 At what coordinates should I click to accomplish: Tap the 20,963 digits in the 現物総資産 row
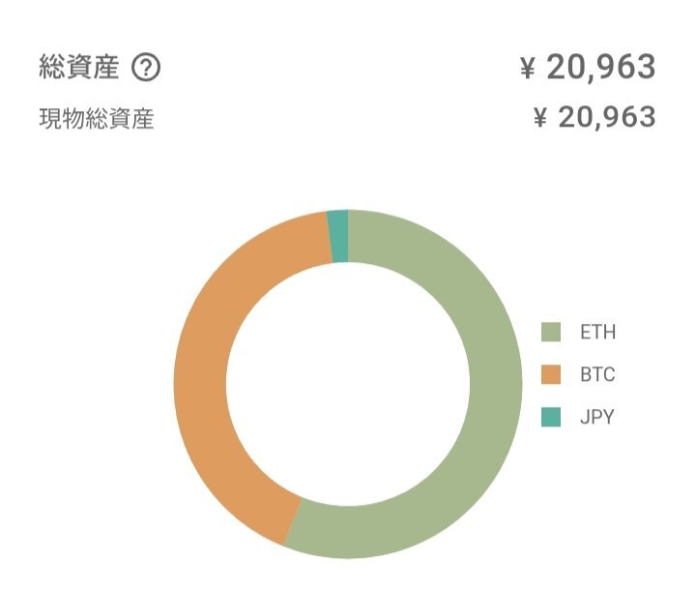click(606, 118)
